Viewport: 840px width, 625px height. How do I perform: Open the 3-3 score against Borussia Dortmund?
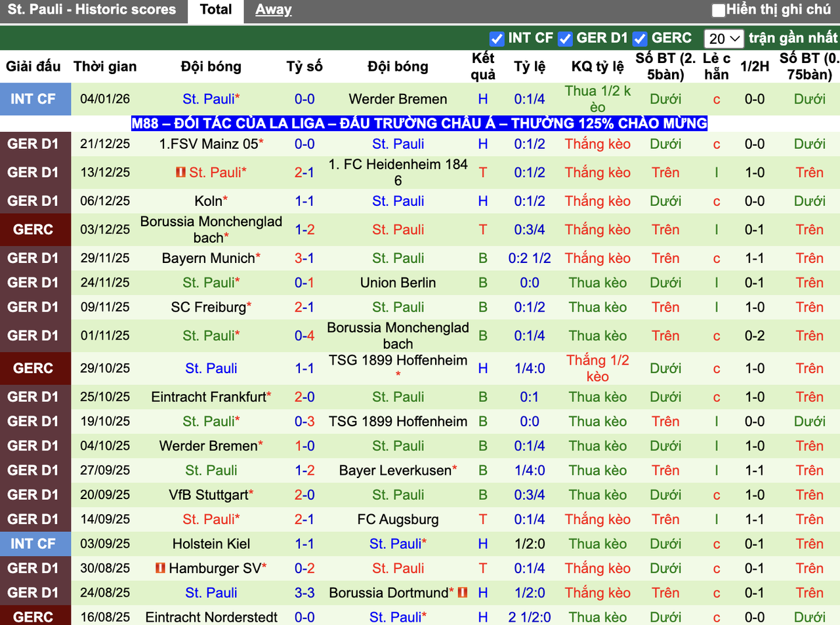point(304,593)
